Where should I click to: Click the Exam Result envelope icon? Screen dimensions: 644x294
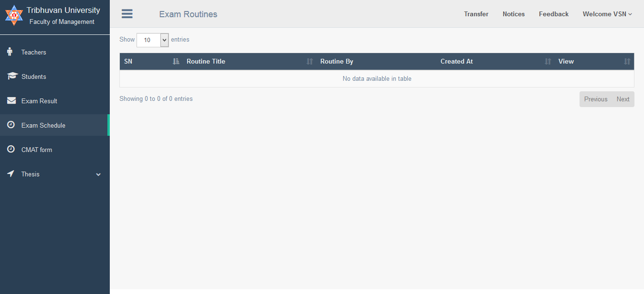click(11, 101)
